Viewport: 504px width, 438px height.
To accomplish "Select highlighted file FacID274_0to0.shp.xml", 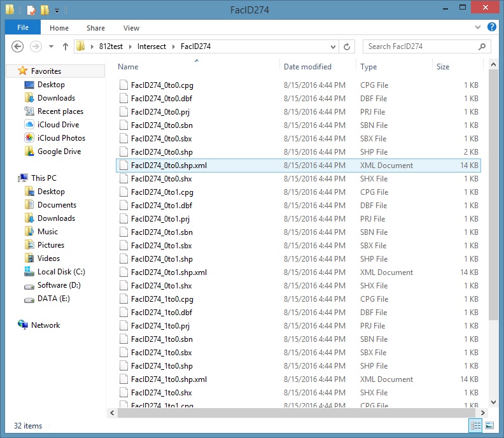I will click(298, 166).
